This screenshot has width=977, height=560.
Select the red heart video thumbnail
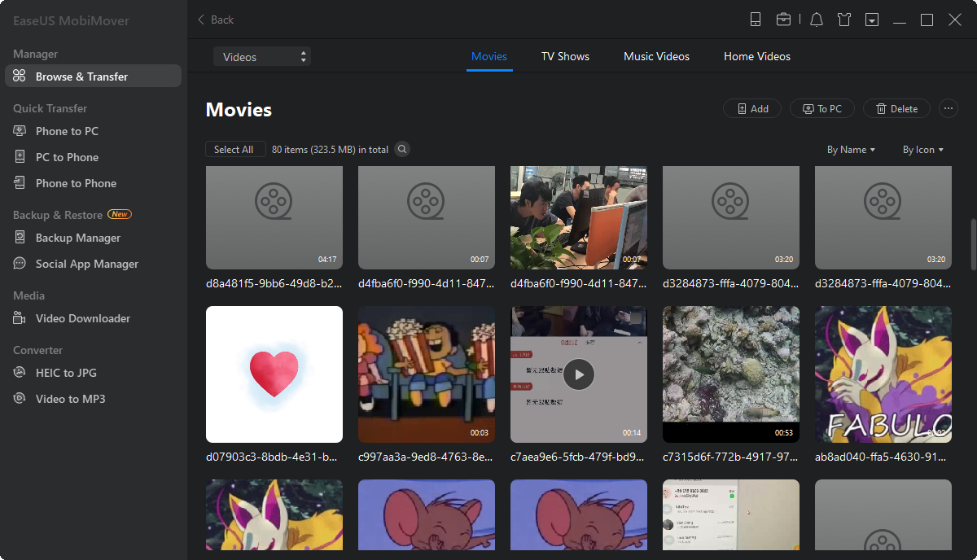click(274, 374)
